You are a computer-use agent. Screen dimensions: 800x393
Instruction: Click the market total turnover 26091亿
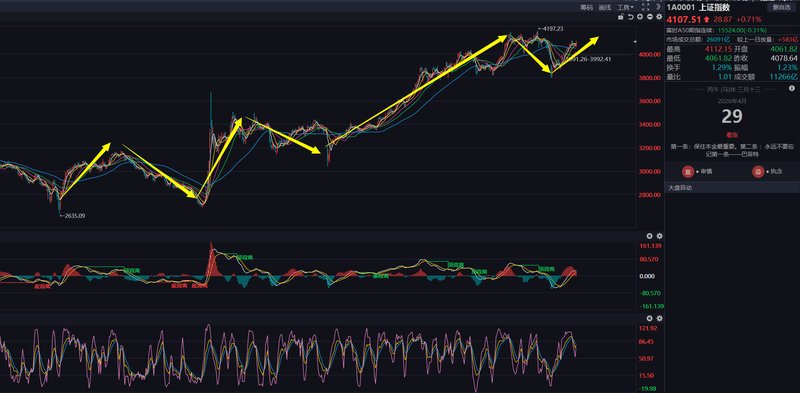tap(718, 39)
